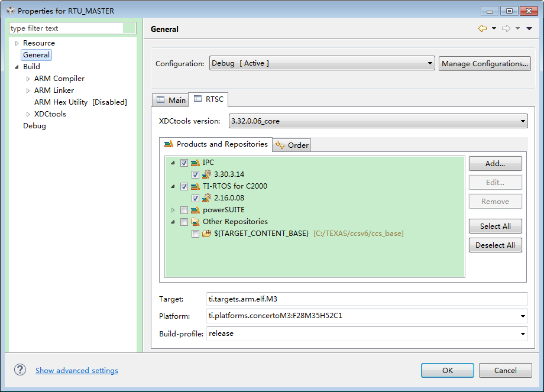544x392 pixels.
Task: Enable the ${TARGET_CONTENT_BASE} checkbox
Action: (195, 234)
